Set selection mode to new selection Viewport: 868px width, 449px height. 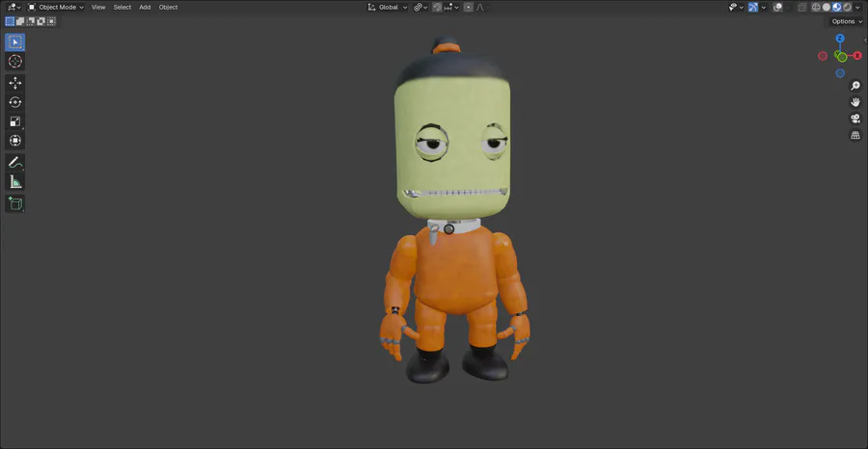pos(10,21)
